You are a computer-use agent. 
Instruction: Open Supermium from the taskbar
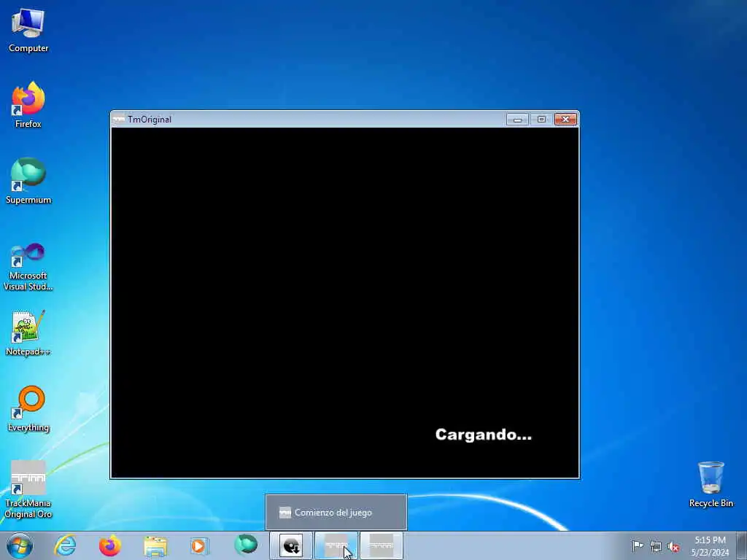click(x=246, y=545)
